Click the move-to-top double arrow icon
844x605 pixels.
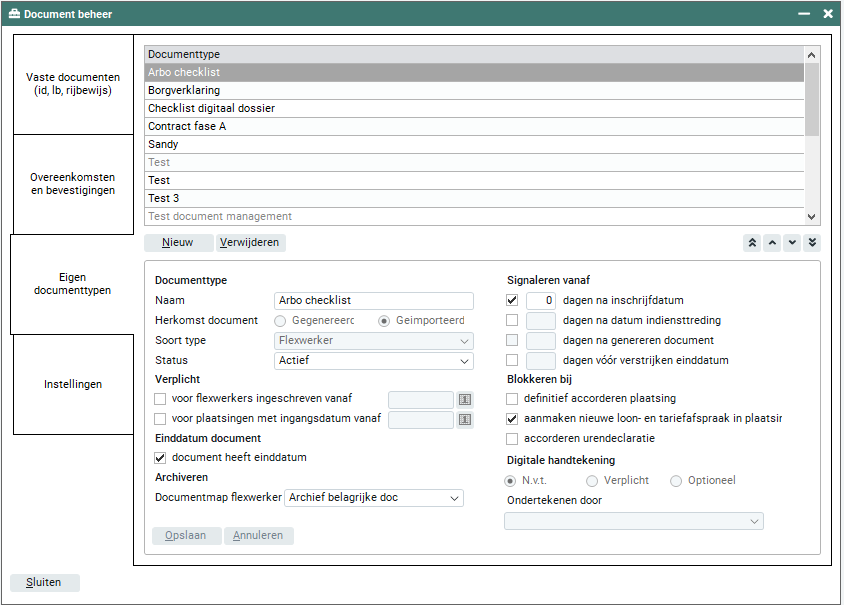click(752, 243)
